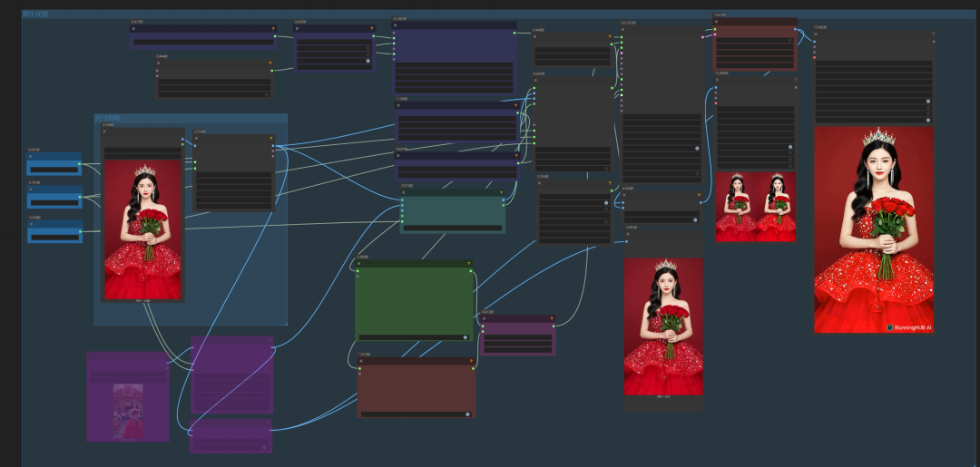This screenshot has height=467, width=980.
Task: Toggle the lit switch in the node above the middle preview
Action: click(x=695, y=219)
